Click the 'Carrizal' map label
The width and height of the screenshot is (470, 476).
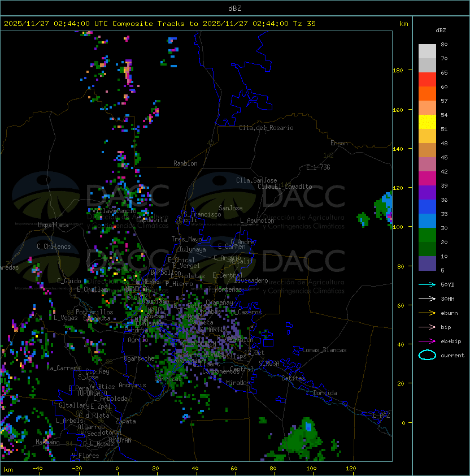point(168,379)
